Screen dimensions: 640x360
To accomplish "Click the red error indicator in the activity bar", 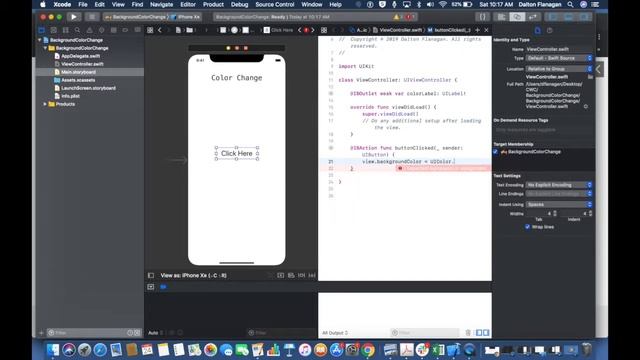I will pyautogui.click(x=409, y=17).
